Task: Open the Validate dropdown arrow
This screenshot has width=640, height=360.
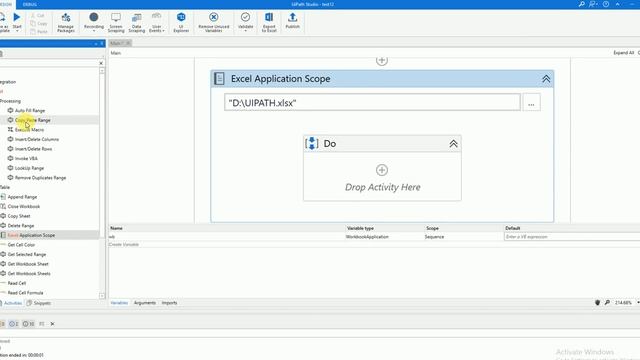Action: coord(245,31)
